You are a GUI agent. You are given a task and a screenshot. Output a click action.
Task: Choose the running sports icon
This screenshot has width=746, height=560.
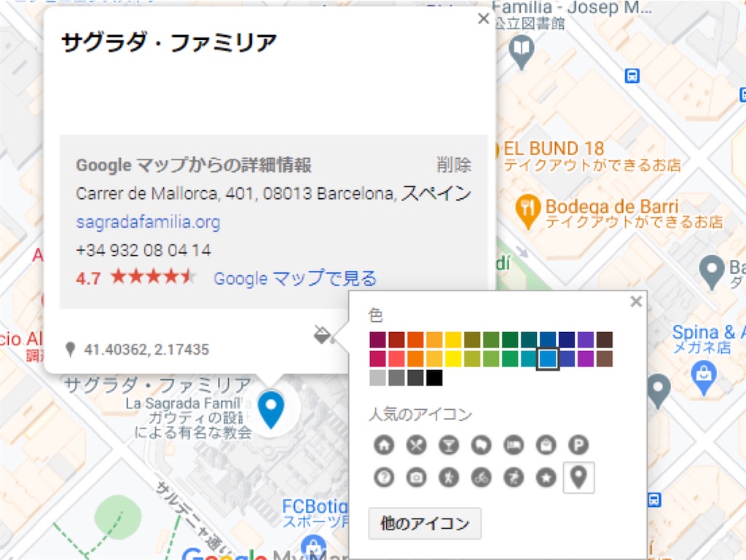[514, 477]
